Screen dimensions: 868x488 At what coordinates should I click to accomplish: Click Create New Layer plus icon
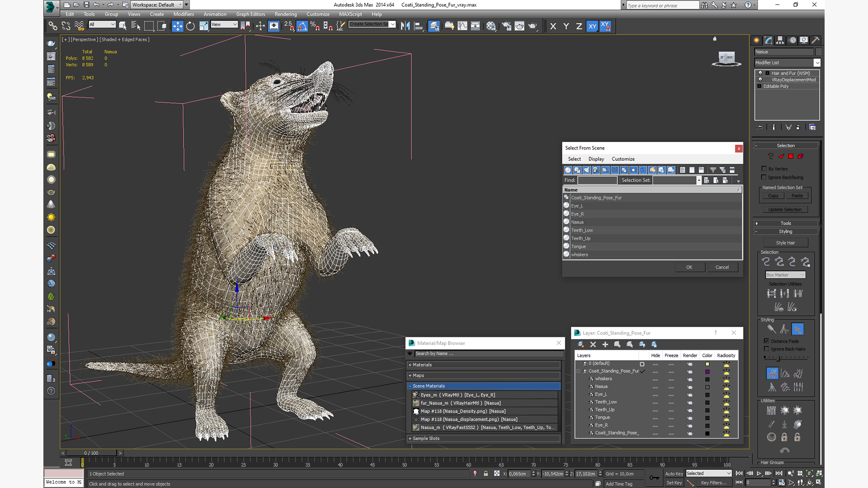[x=605, y=344]
